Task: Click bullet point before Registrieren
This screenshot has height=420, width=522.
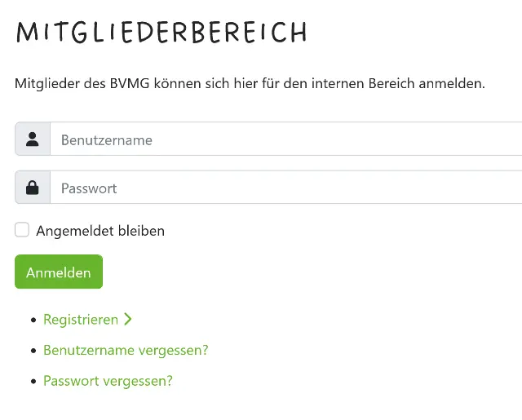Action: 33,321
